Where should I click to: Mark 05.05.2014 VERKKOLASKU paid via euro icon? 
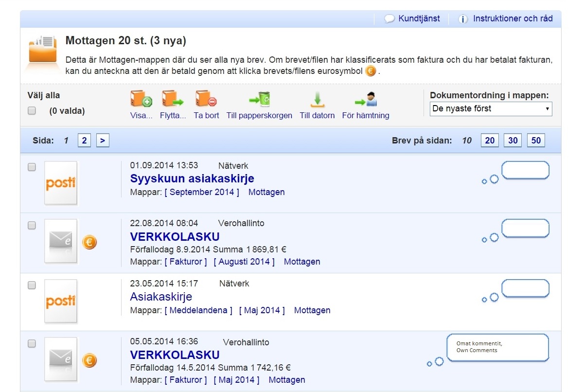89,360
